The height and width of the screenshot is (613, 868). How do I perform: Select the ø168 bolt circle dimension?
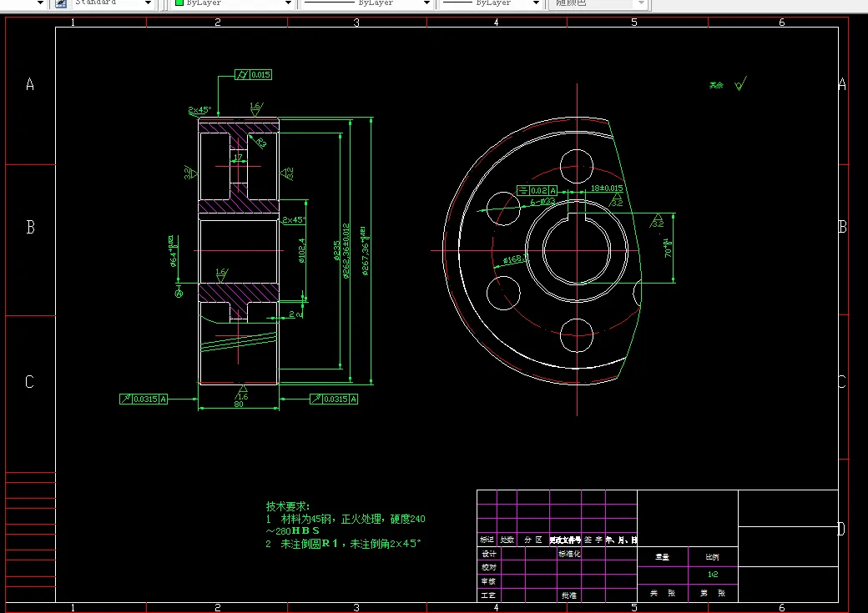[x=515, y=259]
